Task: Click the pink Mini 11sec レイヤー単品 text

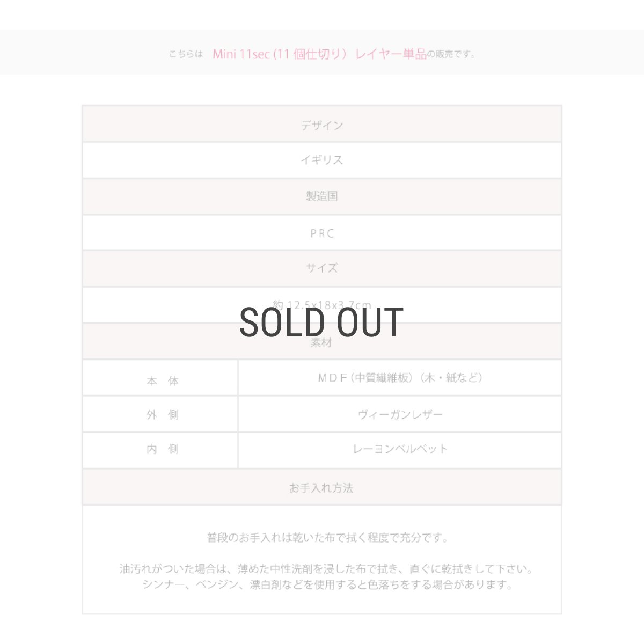Action: click(319, 54)
